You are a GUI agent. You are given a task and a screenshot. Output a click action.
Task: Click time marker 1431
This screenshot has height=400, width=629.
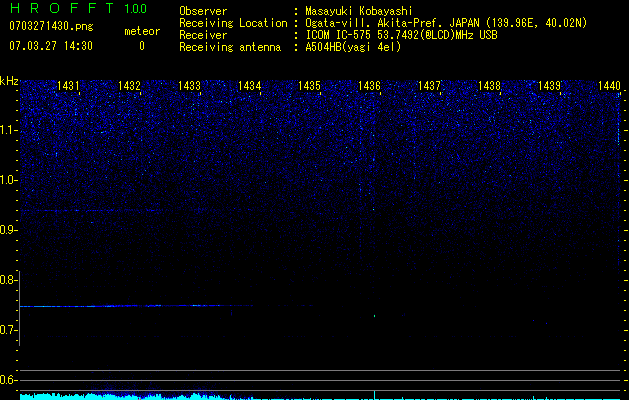(68, 85)
